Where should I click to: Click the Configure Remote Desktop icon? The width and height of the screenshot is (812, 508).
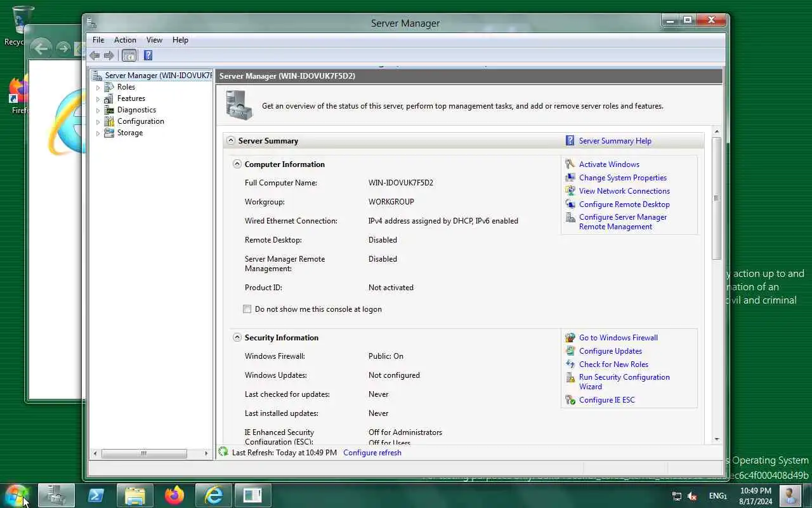(x=570, y=204)
